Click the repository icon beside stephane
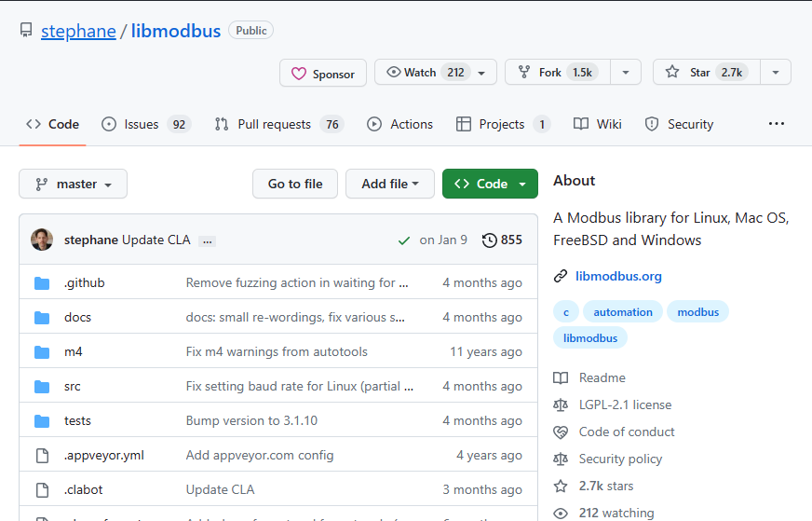Screen dimensions: 812x521 tap(26, 31)
